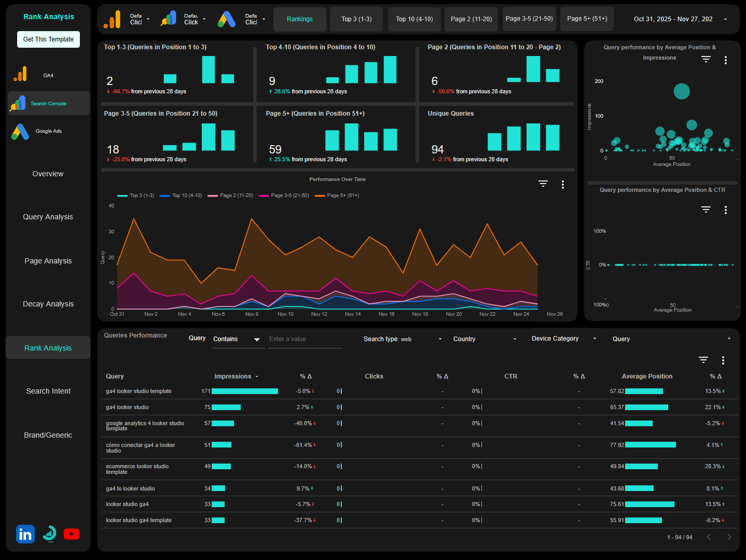Open the YouTube icon at bottom left
Screen dimensions: 746x560
(x=72, y=534)
